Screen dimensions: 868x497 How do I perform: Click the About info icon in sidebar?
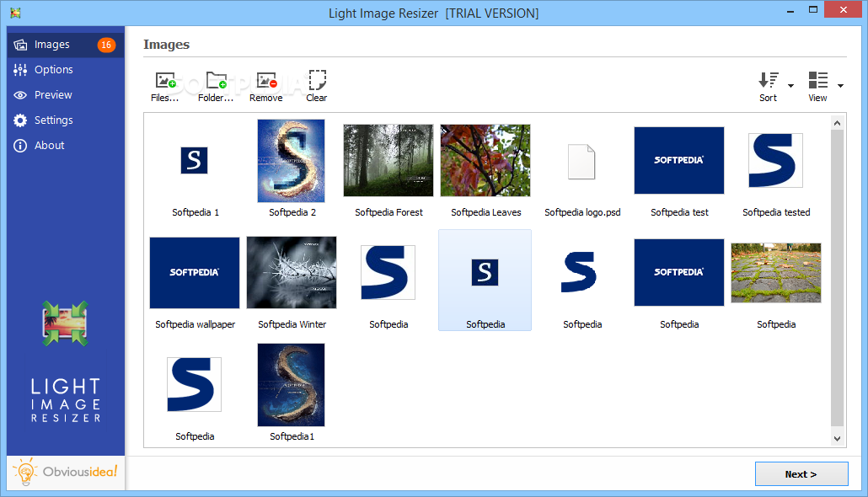(20, 146)
